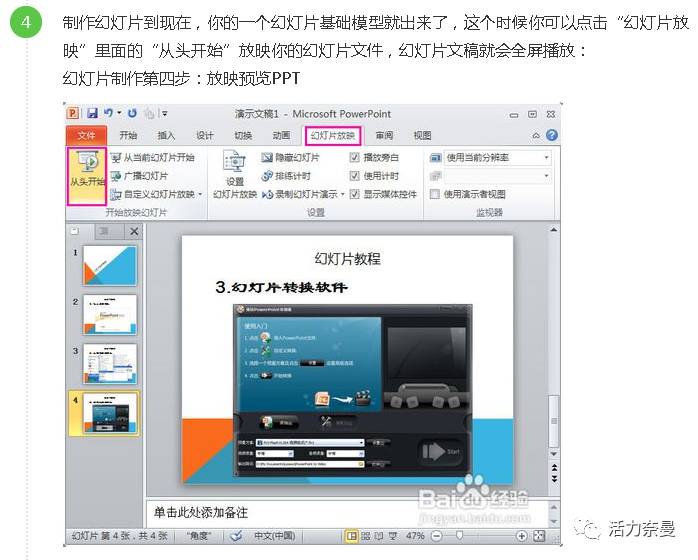The width and height of the screenshot is (698, 560).
Task: Collapse the ribbon with the caret icon
Action: click(x=536, y=135)
